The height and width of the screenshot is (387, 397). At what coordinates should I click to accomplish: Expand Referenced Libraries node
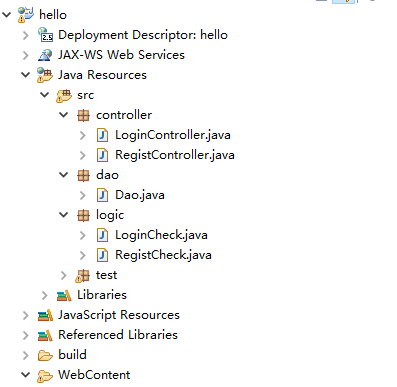click(x=26, y=335)
